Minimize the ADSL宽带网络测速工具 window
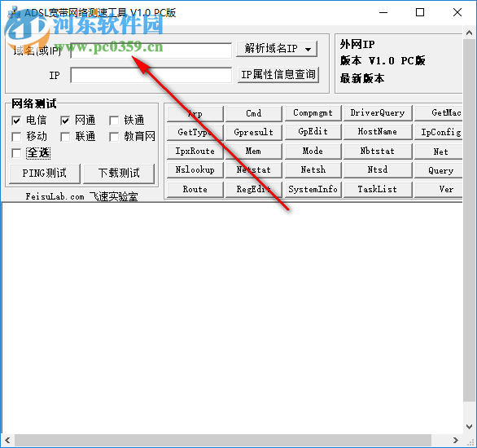This screenshot has width=477, height=448. [383, 13]
